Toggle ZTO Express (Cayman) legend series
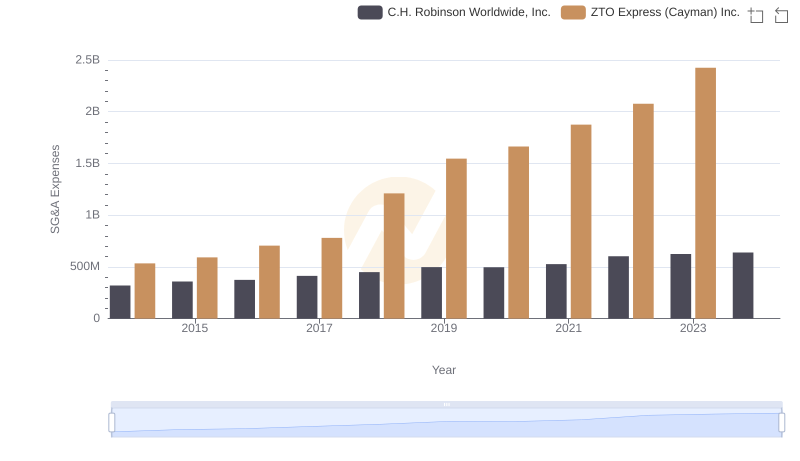This screenshot has width=800, height=461. point(650,12)
